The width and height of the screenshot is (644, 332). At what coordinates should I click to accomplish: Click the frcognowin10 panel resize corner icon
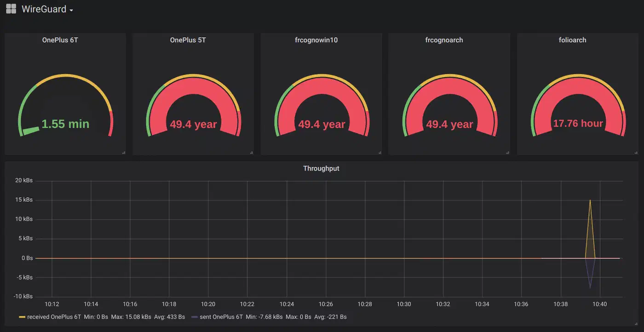379,152
